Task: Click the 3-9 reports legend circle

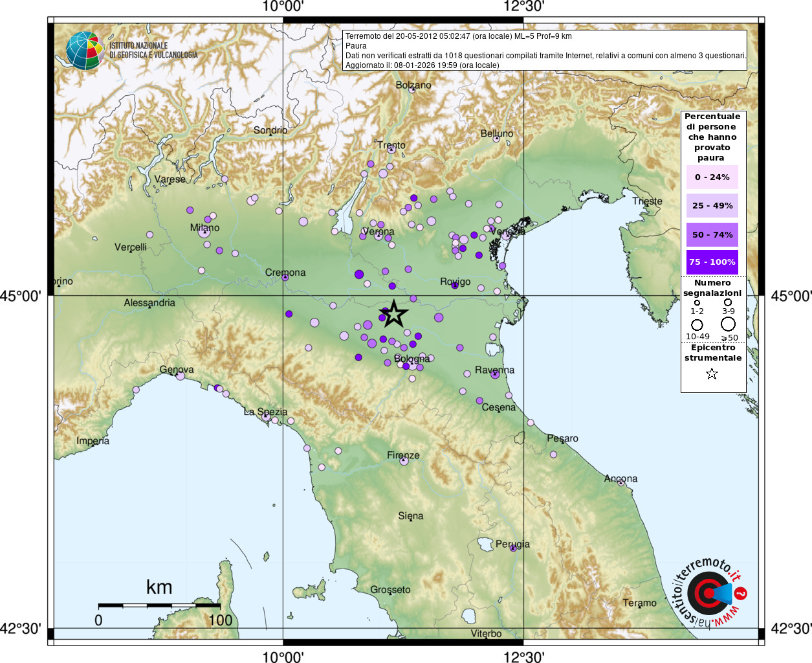Action: coord(728,302)
